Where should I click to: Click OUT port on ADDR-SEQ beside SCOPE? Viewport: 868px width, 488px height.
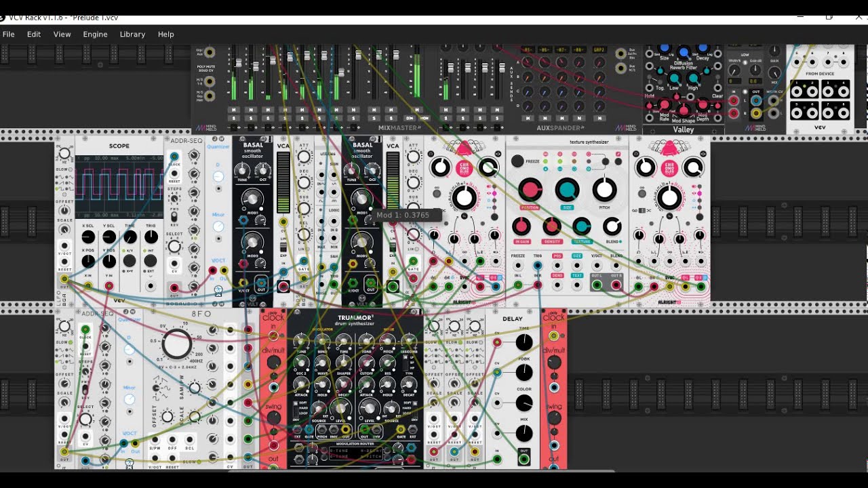tap(174, 287)
